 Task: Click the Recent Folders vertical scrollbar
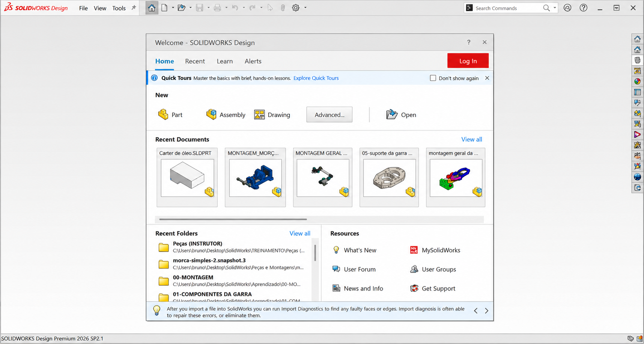coord(315,252)
